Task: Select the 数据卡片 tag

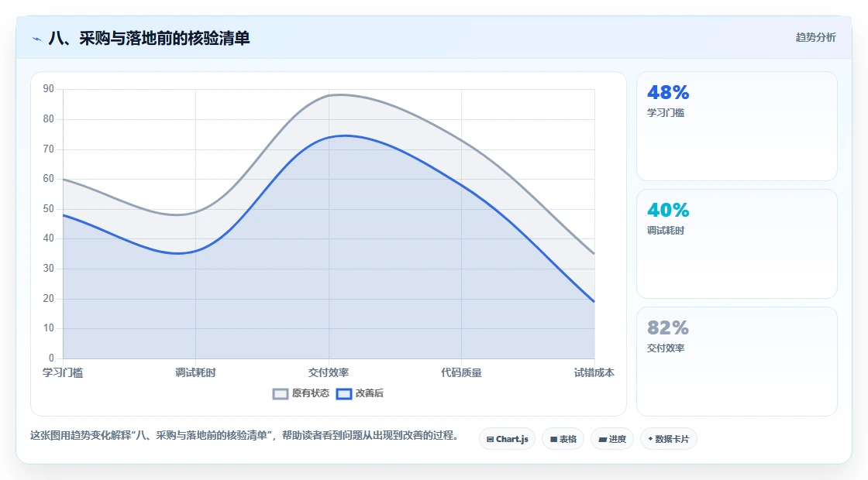Action: [x=668, y=439]
